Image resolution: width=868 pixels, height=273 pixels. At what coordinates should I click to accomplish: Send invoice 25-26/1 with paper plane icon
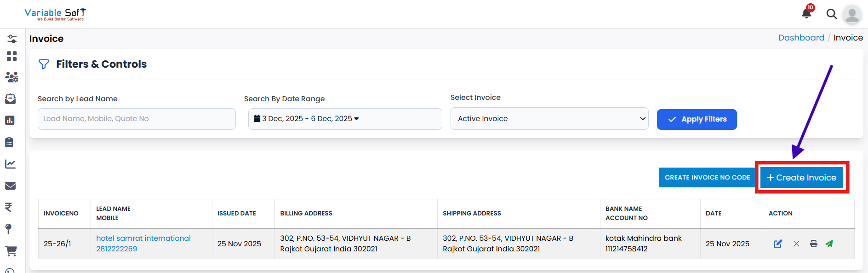(829, 244)
